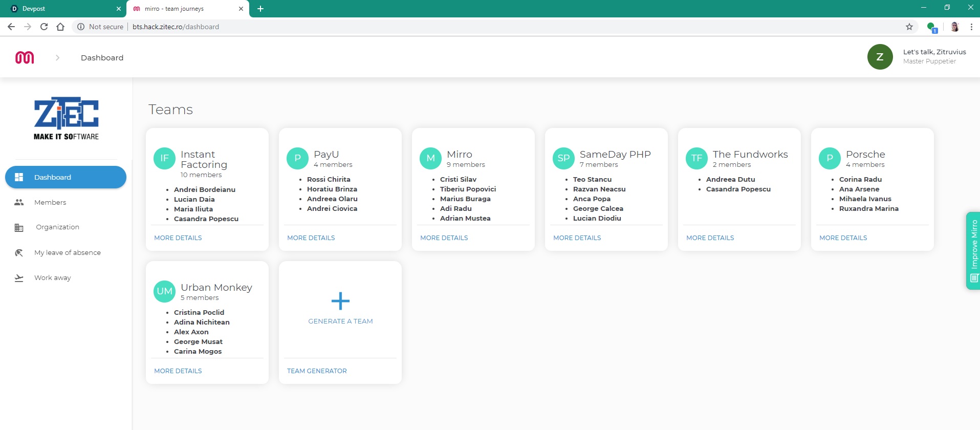This screenshot has width=980, height=430.
Task: Click member Cristi Silav in Mirro
Action: click(458, 179)
